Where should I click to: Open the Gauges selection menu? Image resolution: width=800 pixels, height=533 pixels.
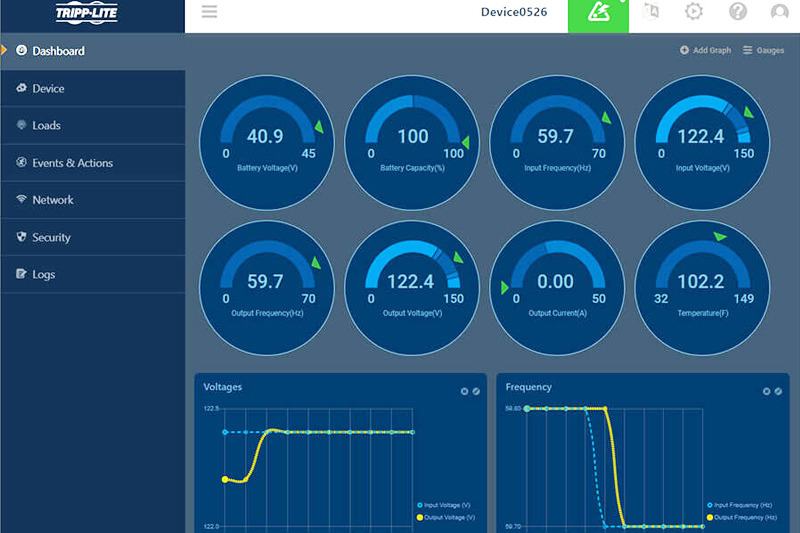pyautogui.click(x=763, y=50)
